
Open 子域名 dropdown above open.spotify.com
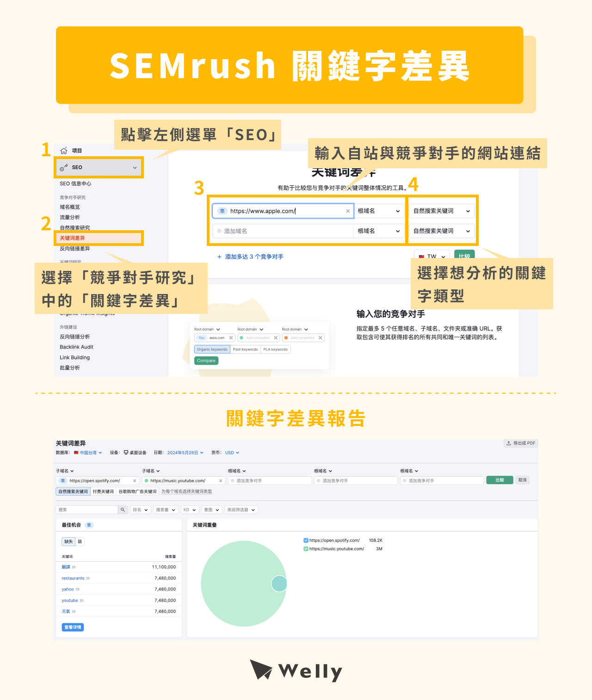point(65,471)
